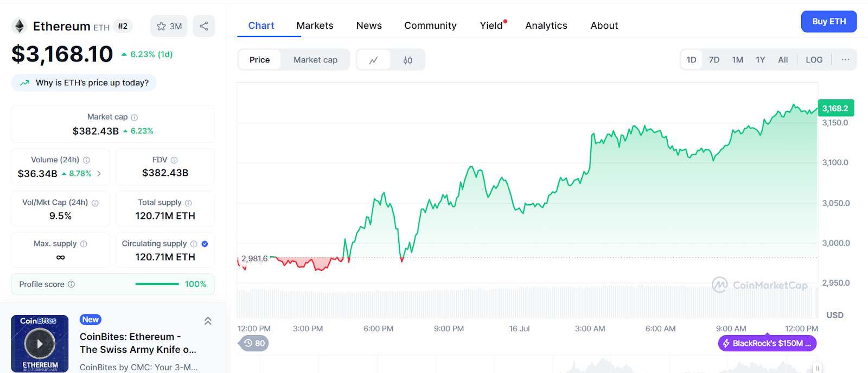Click the trending arrow icon in price question

point(24,83)
